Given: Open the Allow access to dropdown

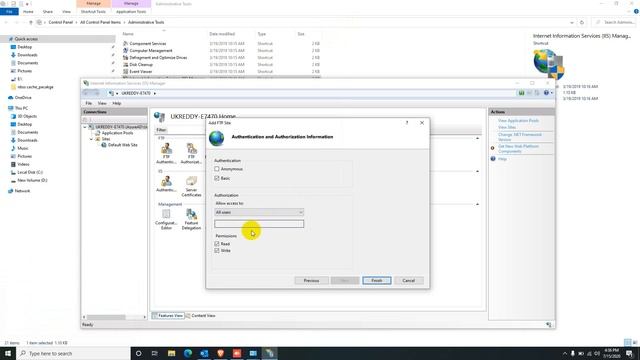Looking at the screenshot, I should (259, 212).
